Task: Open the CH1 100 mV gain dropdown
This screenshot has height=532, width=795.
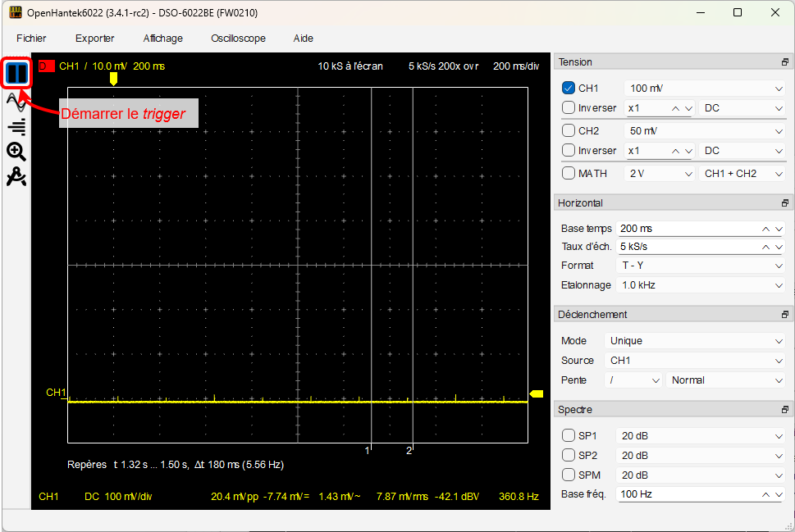Action: 704,89
